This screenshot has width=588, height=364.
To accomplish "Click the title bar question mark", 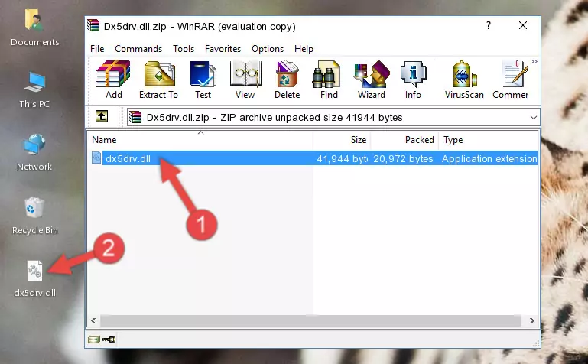I will pyautogui.click(x=489, y=25).
